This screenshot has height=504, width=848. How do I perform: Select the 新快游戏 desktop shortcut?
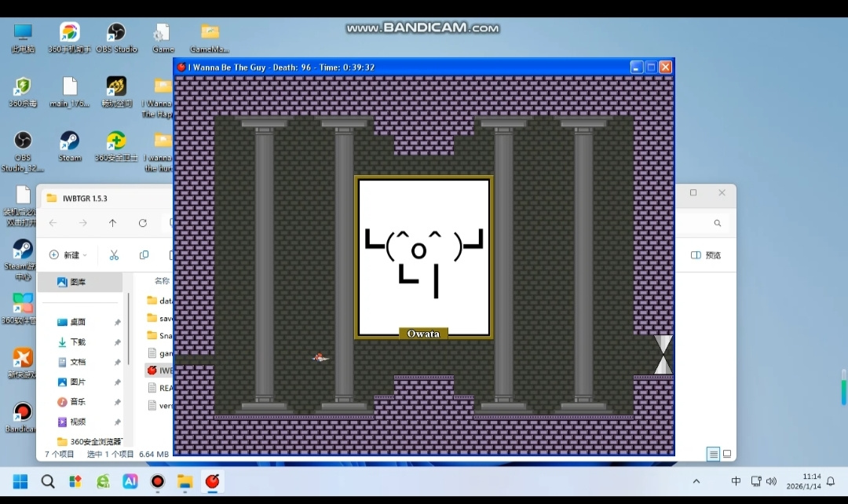point(23,363)
